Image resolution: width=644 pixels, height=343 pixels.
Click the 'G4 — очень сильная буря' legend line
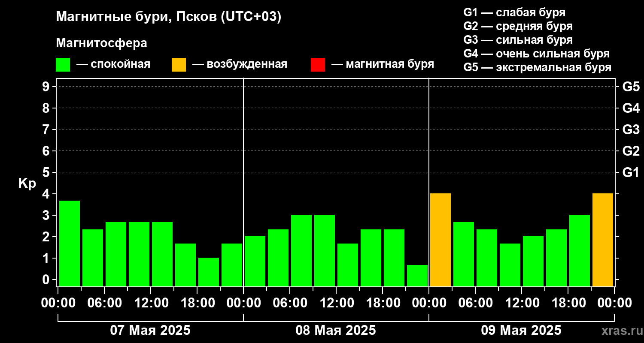[537, 54]
